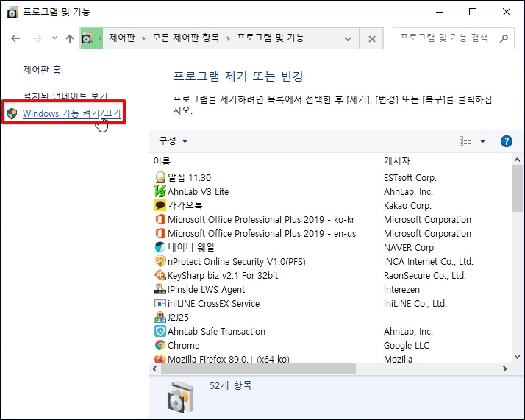Screen dimensions: 525x420
Task: Select the nProtect Online Security icon
Action: point(160,261)
